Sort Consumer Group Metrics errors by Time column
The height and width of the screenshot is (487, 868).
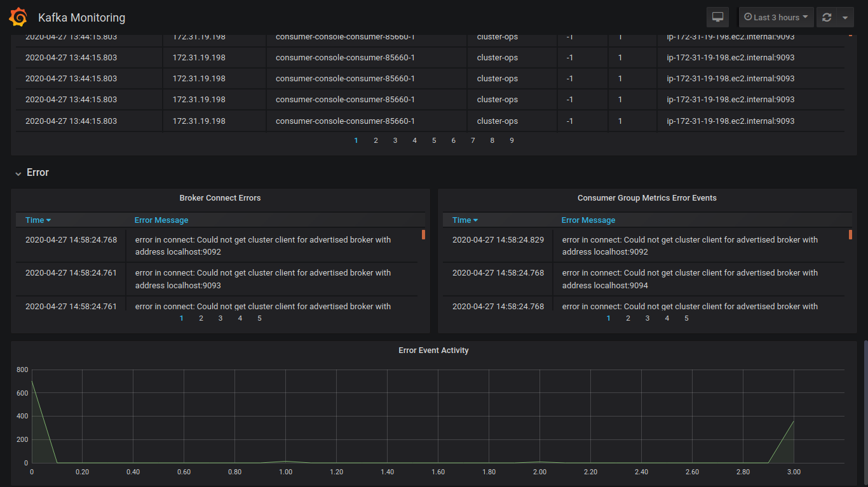pos(465,220)
